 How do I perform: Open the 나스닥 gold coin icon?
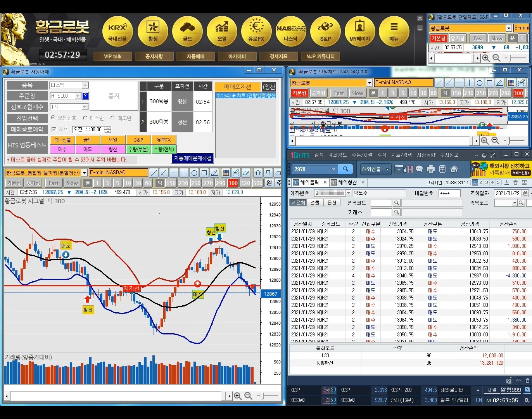tap(291, 31)
